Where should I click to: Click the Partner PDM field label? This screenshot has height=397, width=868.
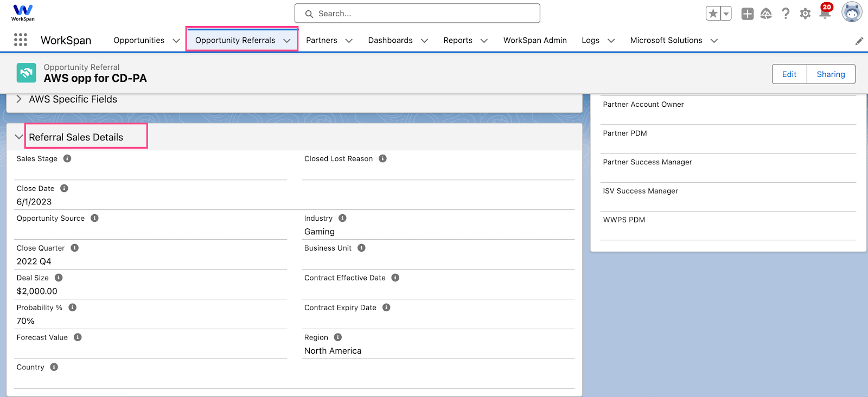[x=625, y=133]
